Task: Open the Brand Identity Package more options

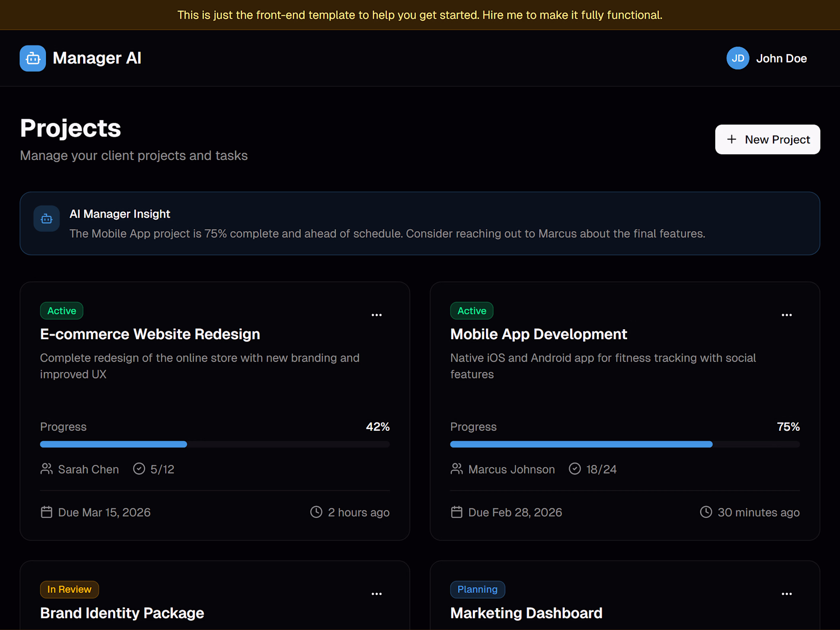Action: (x=376, y=594)
